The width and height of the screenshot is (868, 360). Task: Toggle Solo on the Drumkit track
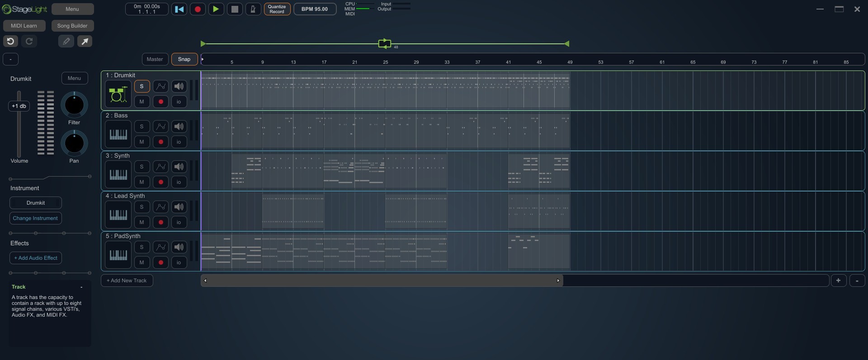pyautogui.click(x=142, y=86)
